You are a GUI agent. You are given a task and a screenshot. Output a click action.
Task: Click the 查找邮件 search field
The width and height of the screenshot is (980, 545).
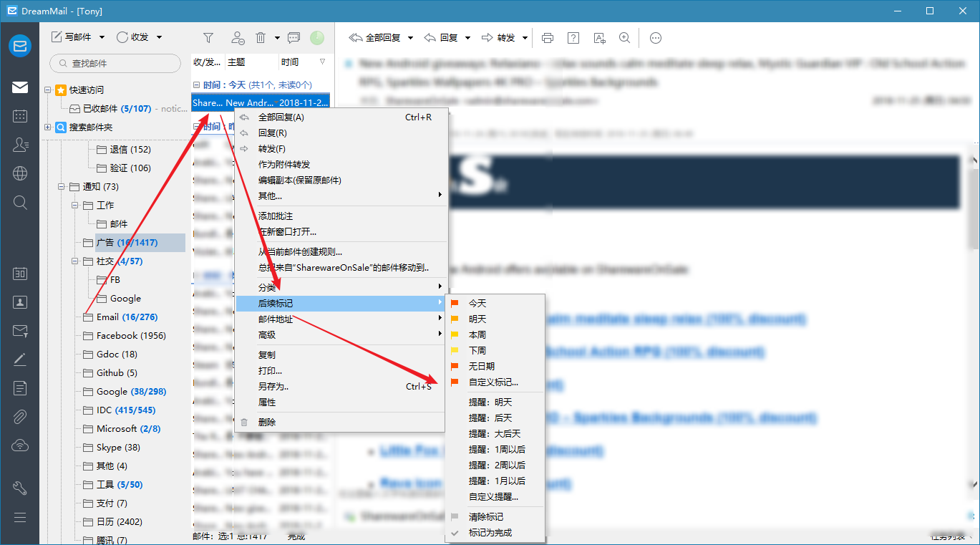115,63
